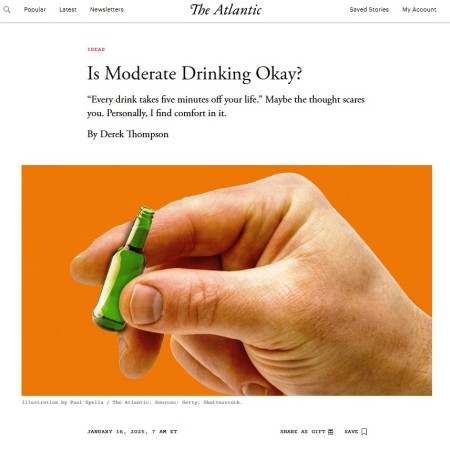The height and width of the screenshot is (450, 450).
Task: Click the illustration credit caption
Action: pos(132,402)
